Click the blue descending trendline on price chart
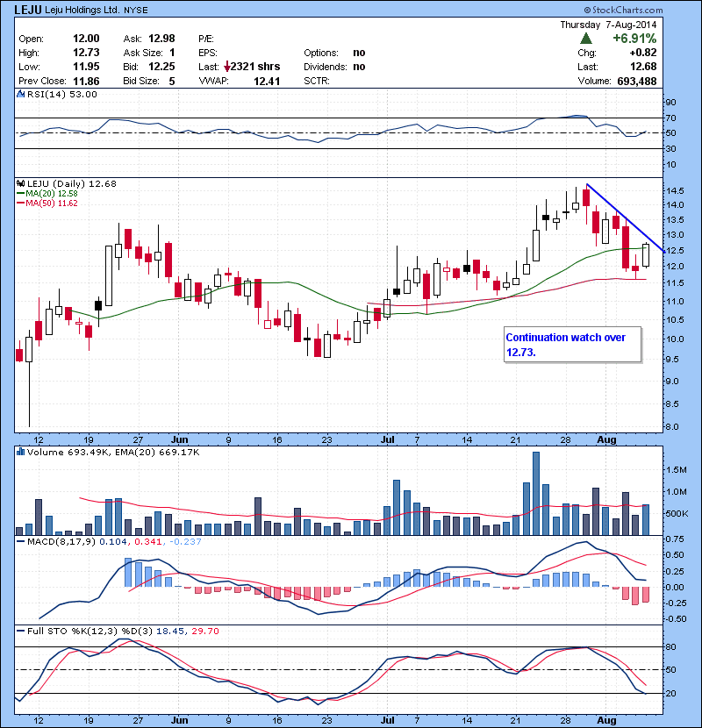Viewport: 702px width, 728px height. point(625,217)
